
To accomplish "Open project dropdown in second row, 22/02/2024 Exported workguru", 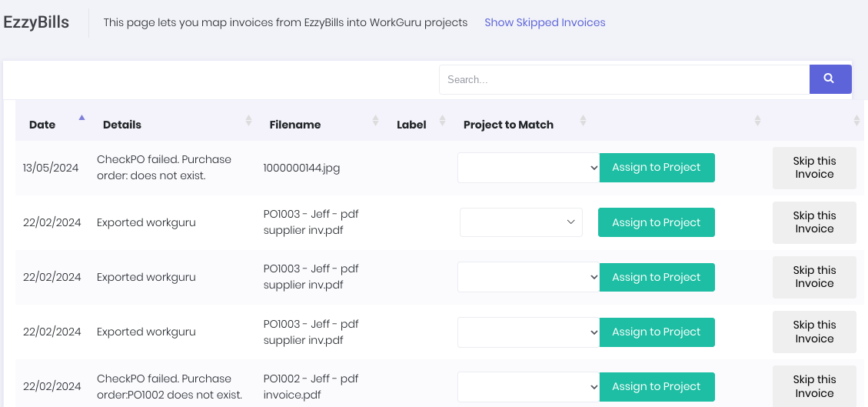I will click(x=521, y=222).
